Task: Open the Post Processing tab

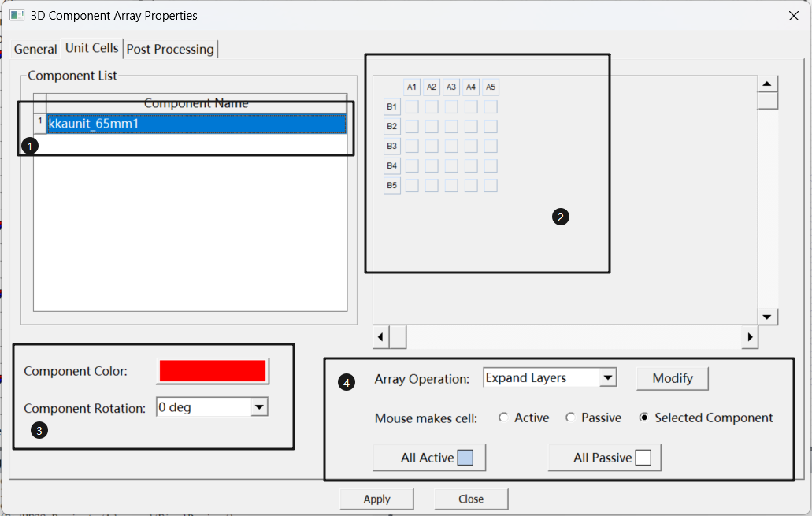Action: point(170,49)
